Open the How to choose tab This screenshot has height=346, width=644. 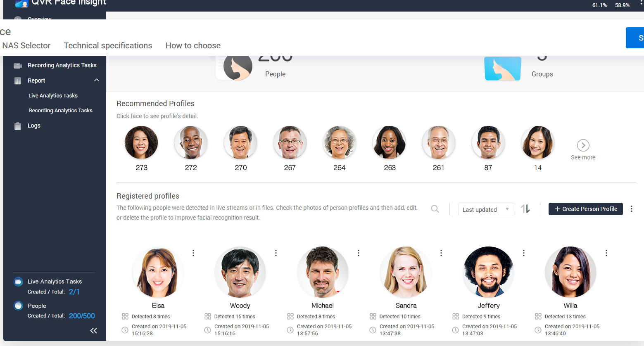[193, 45]
